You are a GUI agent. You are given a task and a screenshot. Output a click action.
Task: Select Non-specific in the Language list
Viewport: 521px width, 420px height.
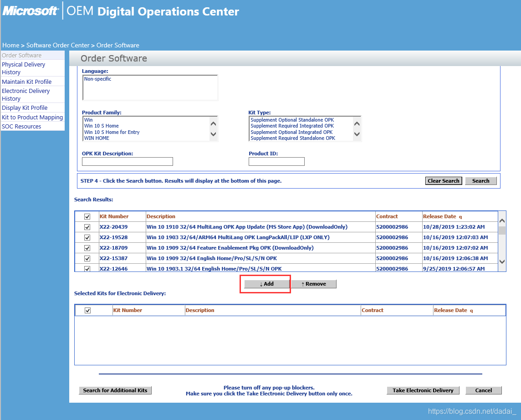click(97, 79)
